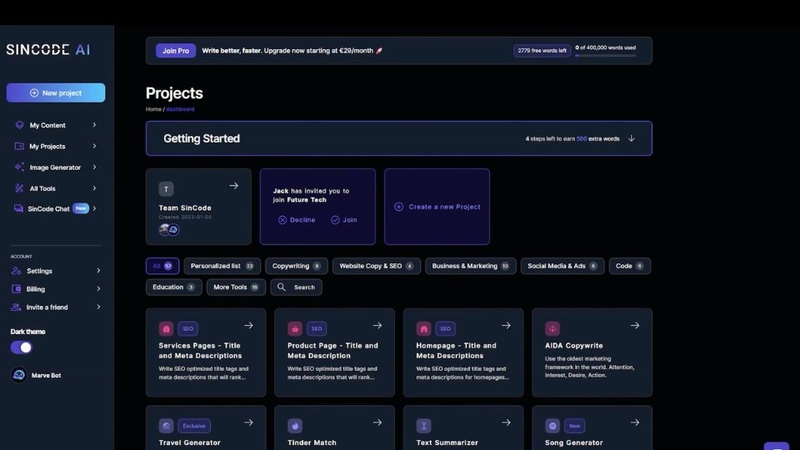Expand Getting Started with down arrow
This screenshot has height=450, width=800.
coord(631,138)
